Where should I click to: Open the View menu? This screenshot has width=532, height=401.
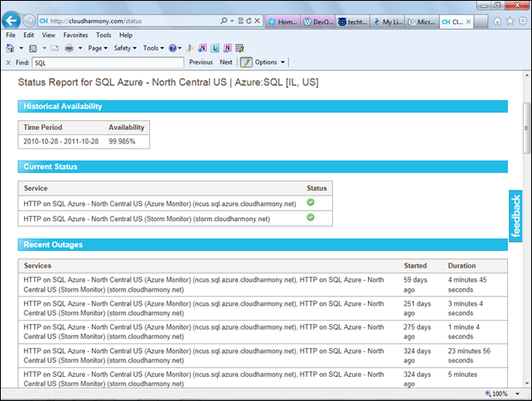click(49, 35)
